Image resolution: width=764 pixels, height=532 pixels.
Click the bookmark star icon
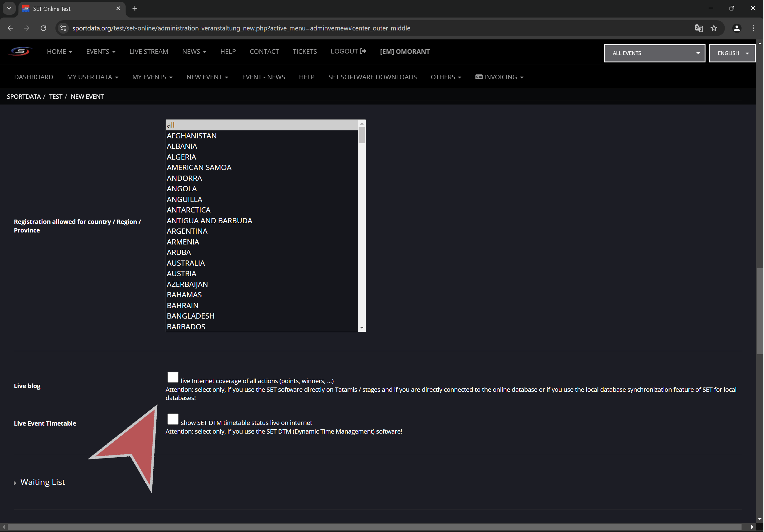[x=714, y=28]
